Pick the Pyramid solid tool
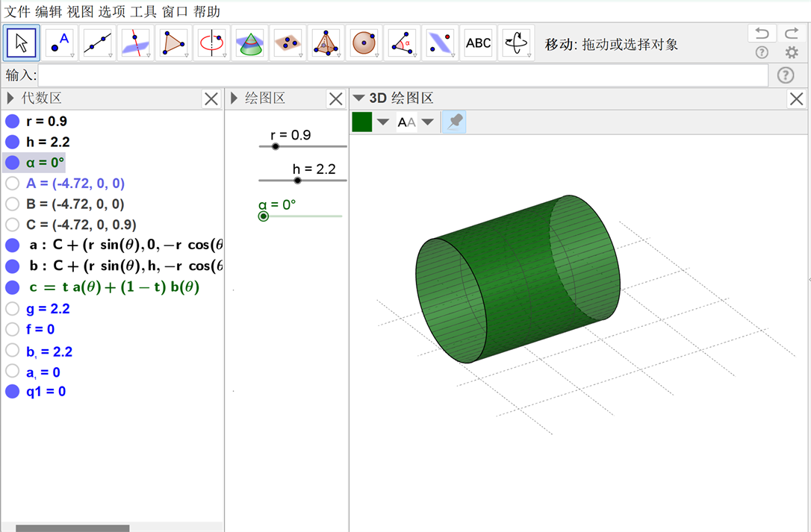 (x=325, y=43)
